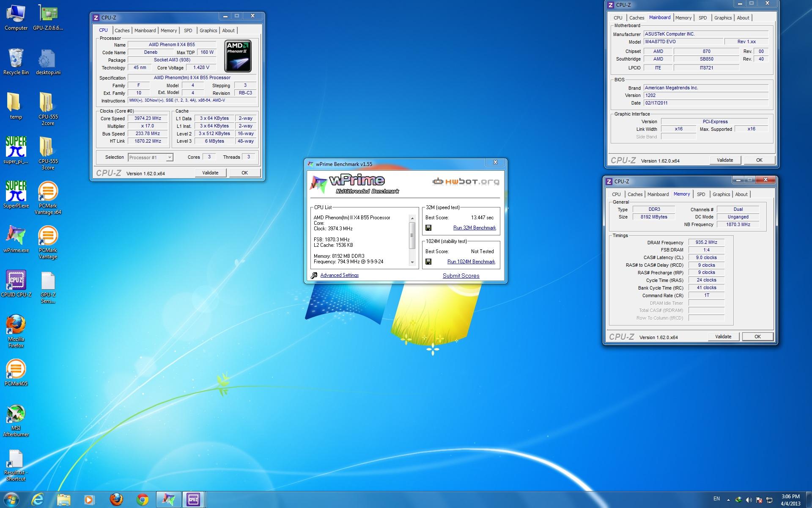Click OK in the Mainboard CPU-Z window
This screenshot has height=508, width=812.
click(759, 160)
